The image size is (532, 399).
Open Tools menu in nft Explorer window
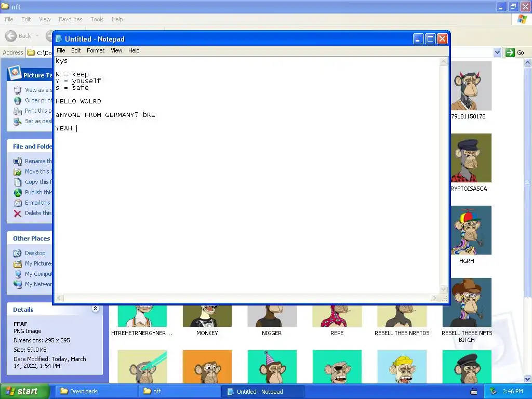coord(97,19)
